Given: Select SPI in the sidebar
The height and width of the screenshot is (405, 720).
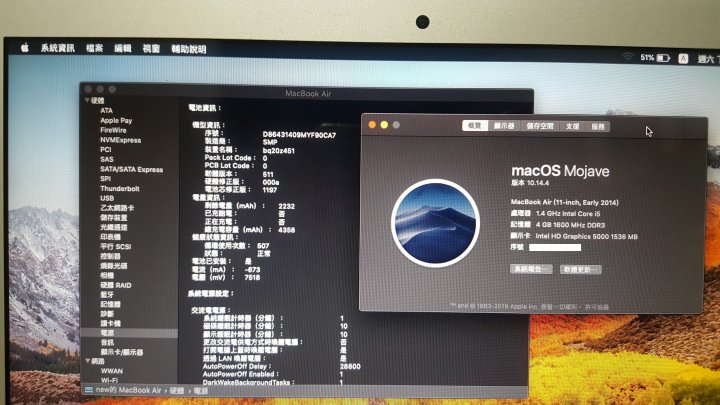Looking at the screenshot, I should click(106, 179).
